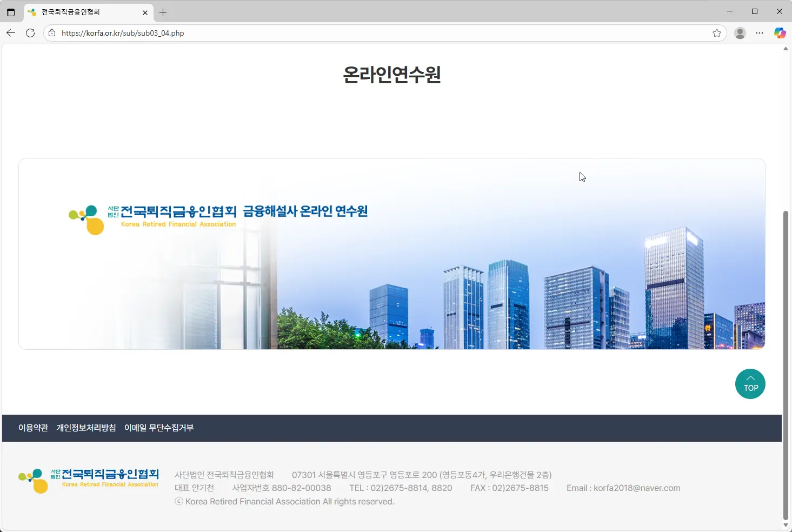The width and height of the screenshot is (792, 532).
Task: Open the 개인정보처리방침 footer link
Action: (86, 428)
